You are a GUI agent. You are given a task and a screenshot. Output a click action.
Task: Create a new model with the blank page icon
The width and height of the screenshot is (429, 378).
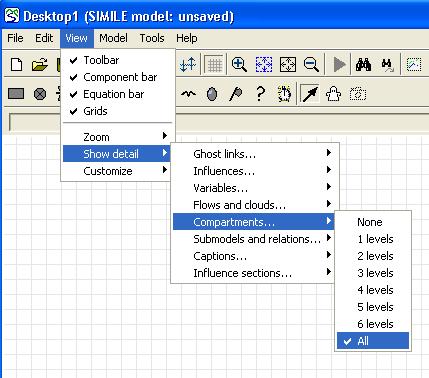pyautogui.click(x=16, y=64)
